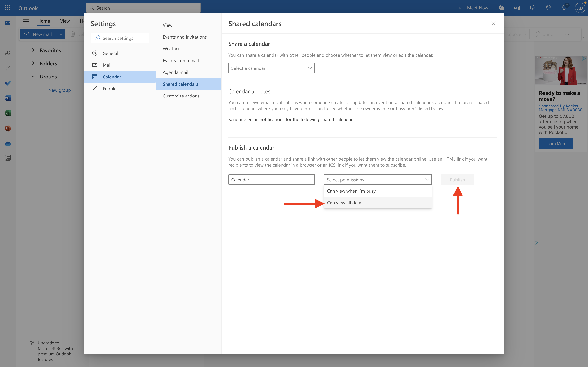Click the New group link
The image size is (588, 367).
[x=59, y=90]
